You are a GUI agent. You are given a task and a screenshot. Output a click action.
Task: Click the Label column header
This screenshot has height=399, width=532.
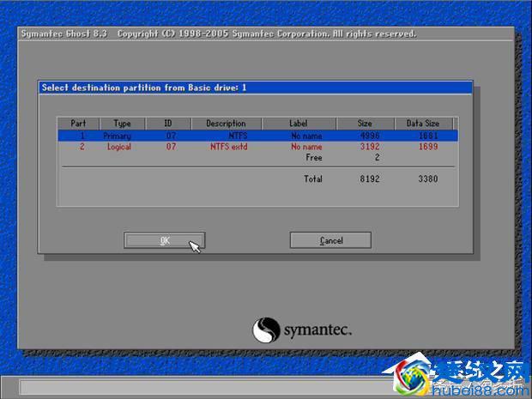point(299,124)
